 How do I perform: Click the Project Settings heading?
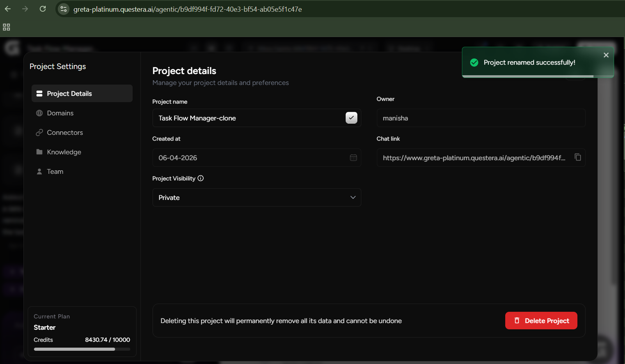[x=58, y=66]
